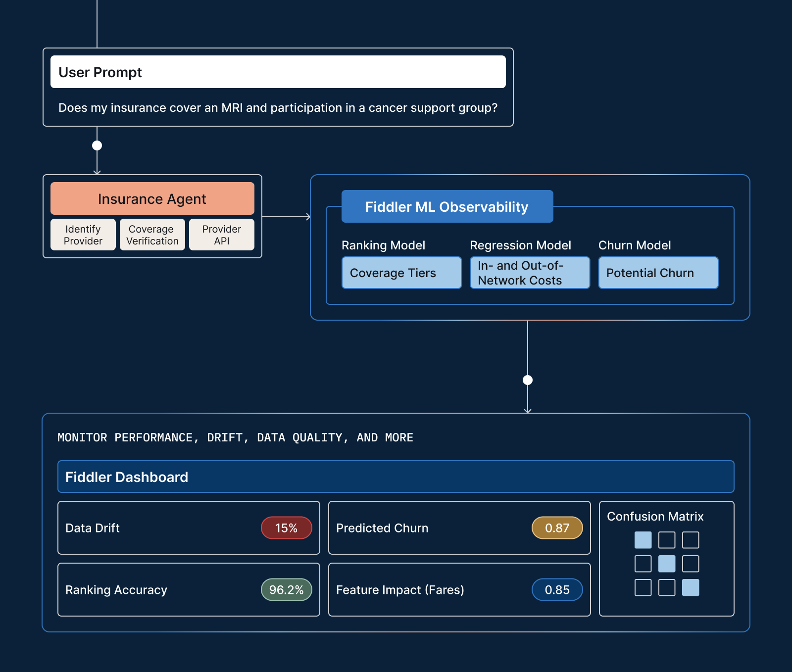Select the Coverage Verification tool box

pyautogui.click(x=152, y=235)
